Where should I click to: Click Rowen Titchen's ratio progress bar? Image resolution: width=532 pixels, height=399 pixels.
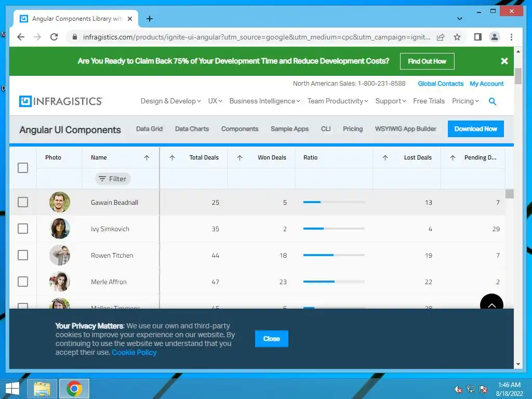click(334, 255)
